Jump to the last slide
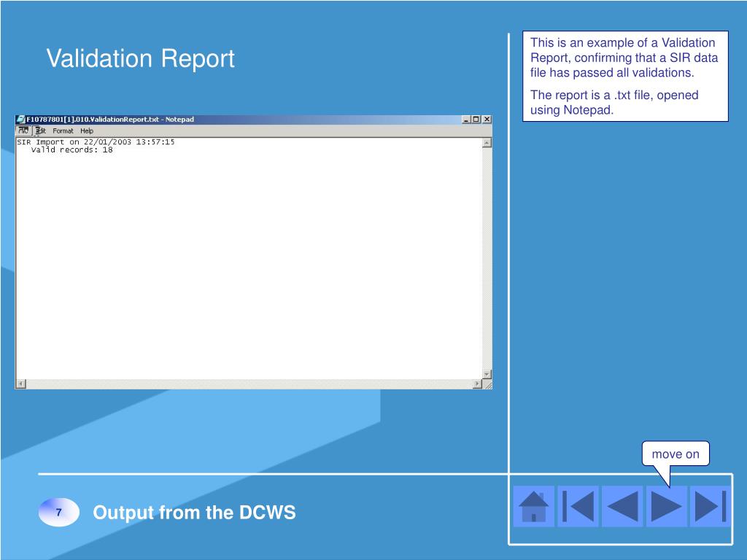The width and height of the screenshot is (747, 560). pos(710,506)
